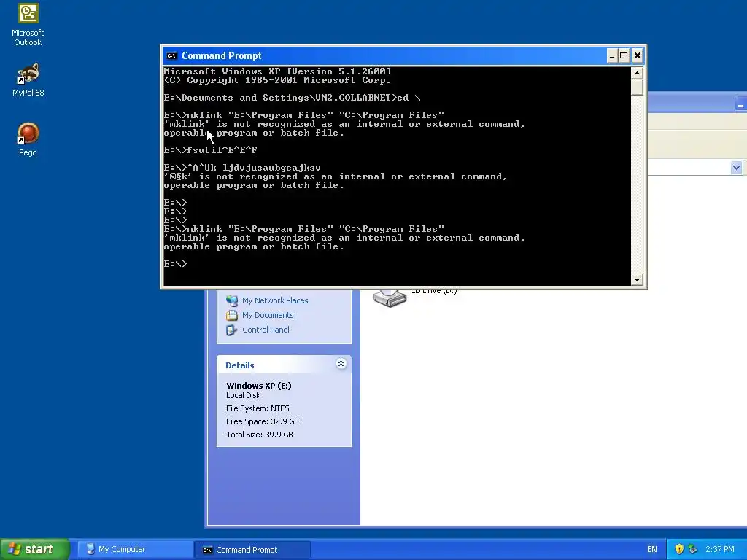Click 'Free Space: 32.9 GB' text
The width and height of the screenshot is (747, 560).
[x=262, y=421]
